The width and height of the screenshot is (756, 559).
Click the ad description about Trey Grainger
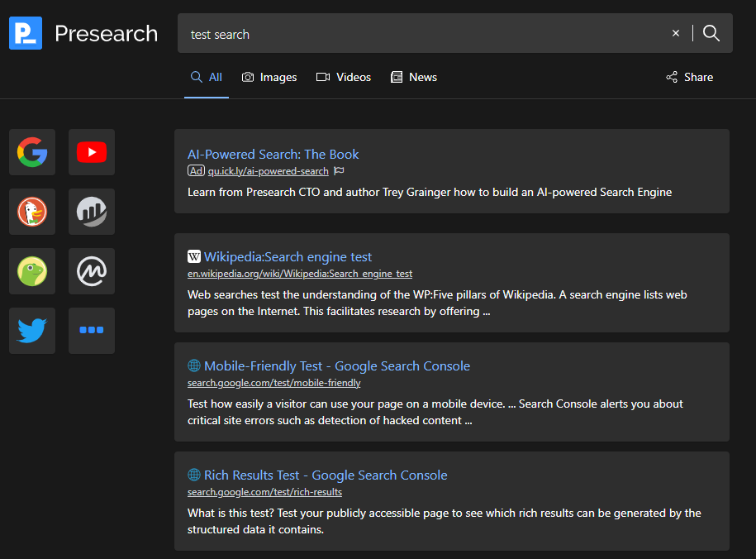430,192
